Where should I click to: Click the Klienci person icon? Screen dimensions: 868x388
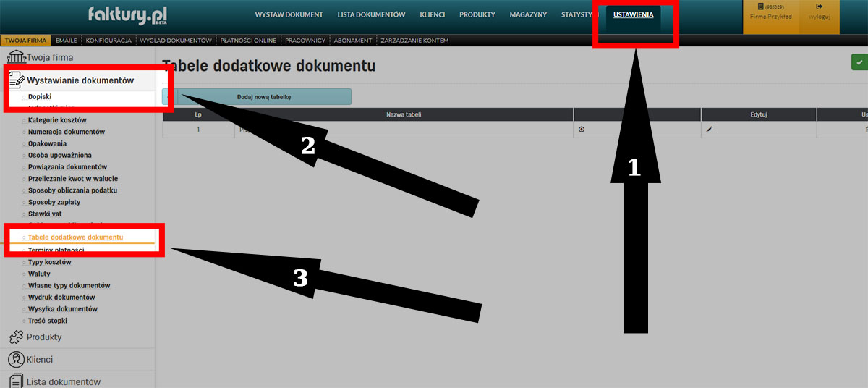[x=16, y=359]
